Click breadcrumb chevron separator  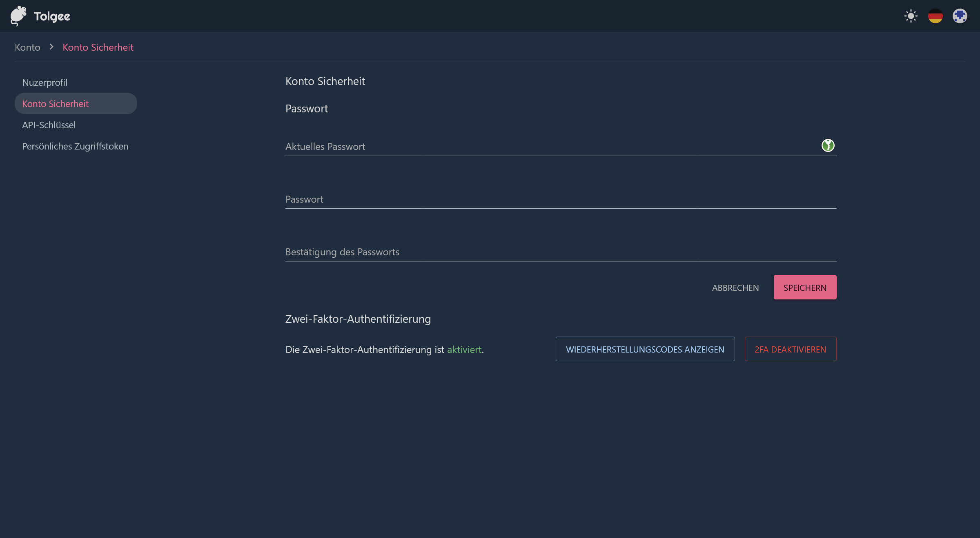[x=51, y=47]
